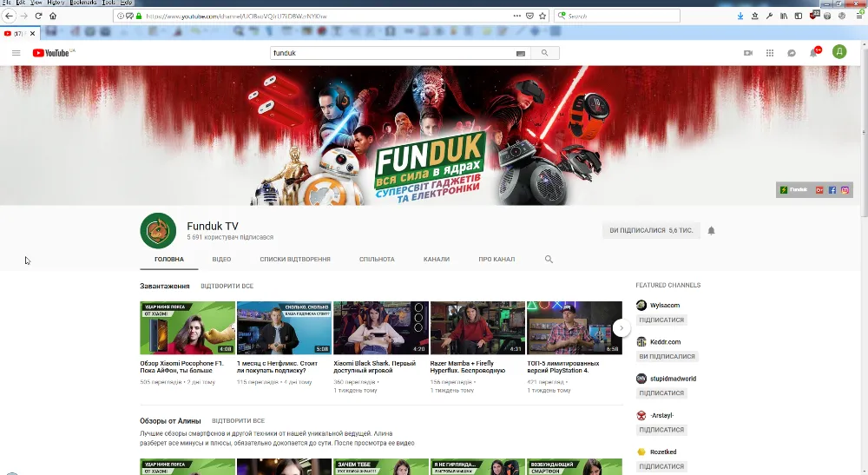Subscribe to Rozetked with ПІДПИСАТИСЯ

661,466
